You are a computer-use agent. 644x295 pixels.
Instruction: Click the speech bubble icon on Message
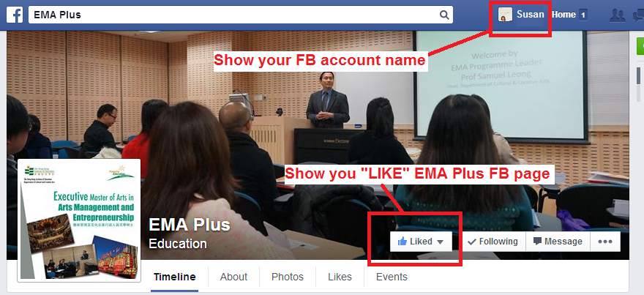click(537, 241)
